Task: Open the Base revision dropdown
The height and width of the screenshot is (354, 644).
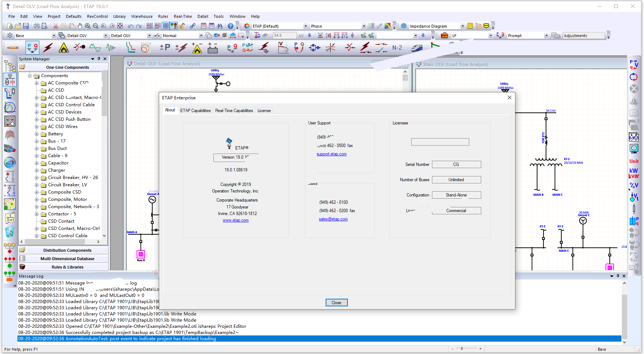Action: (x=54, y=36)
